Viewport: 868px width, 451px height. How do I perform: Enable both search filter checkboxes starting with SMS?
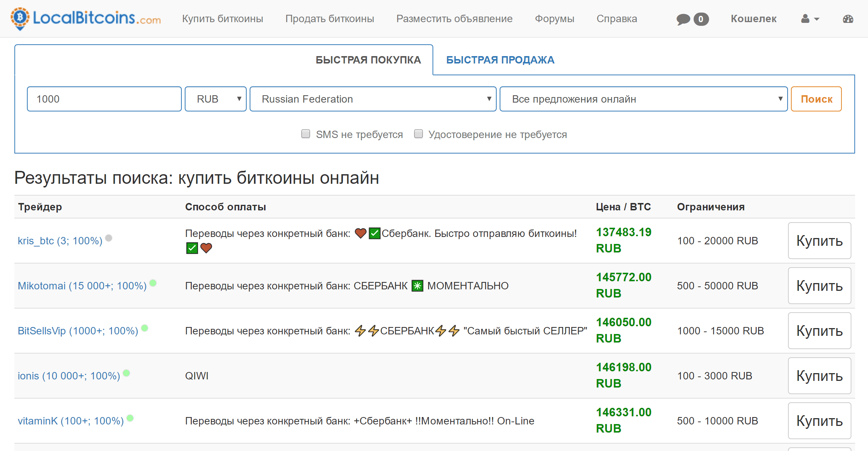pyautogui.click(x=305, y=134)
